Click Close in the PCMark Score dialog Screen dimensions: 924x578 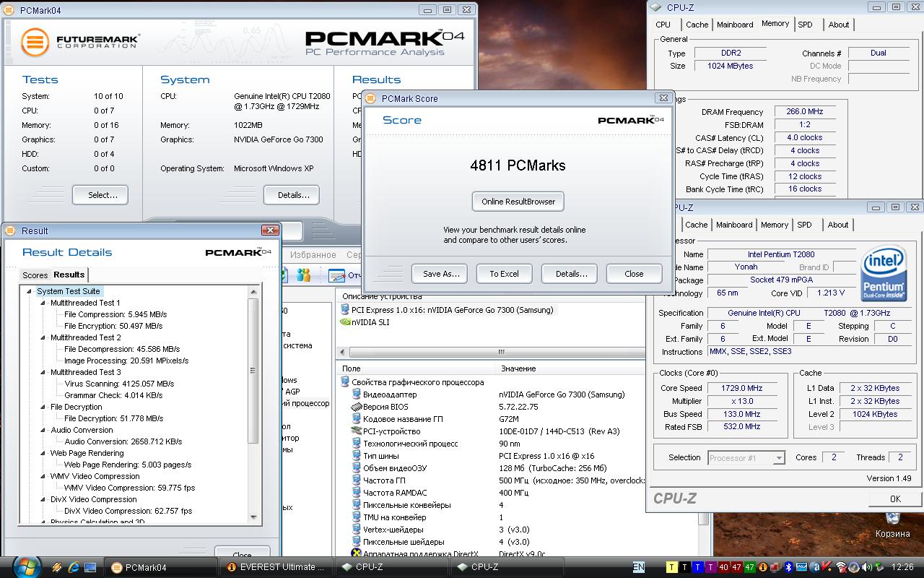[x=634, y=274]
